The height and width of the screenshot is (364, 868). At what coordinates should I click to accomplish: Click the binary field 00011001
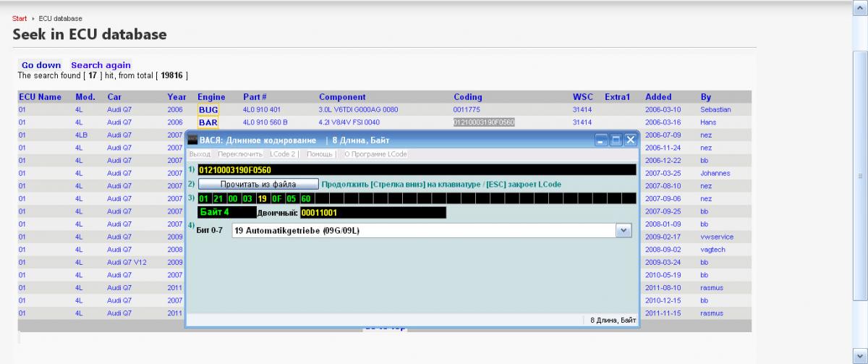(x=373, y=213)
